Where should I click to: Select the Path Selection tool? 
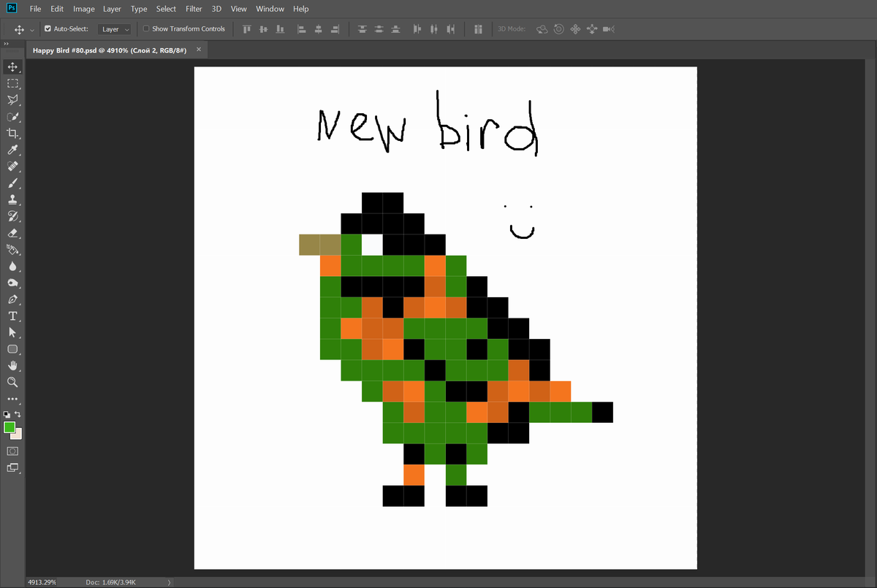coord(12,332)
